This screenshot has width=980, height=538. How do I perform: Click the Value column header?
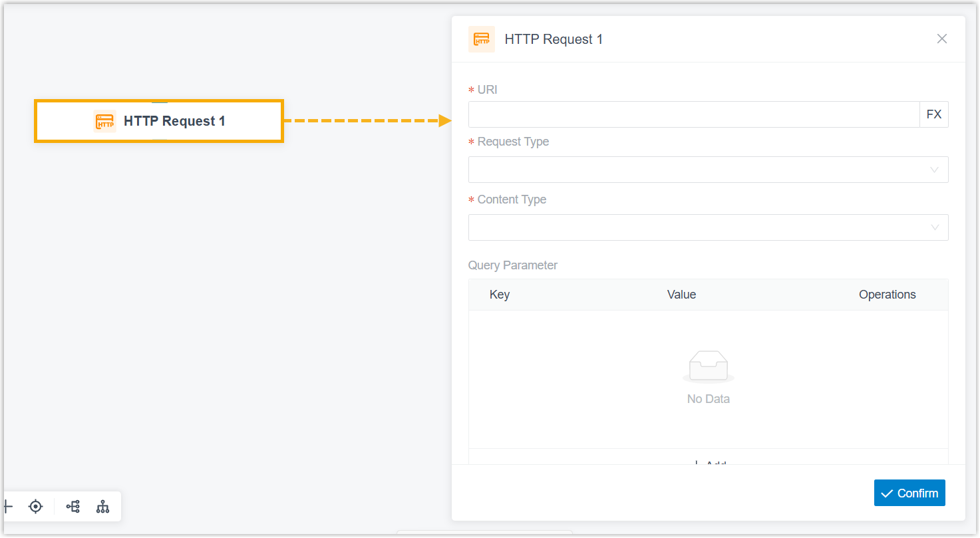681,295
